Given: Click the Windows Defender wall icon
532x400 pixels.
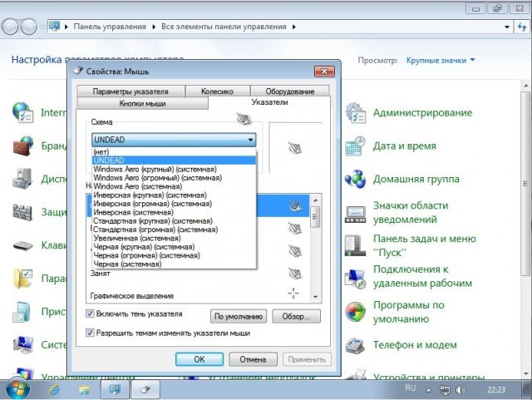Looking at the screenshot, I should (x=23, y=212).
